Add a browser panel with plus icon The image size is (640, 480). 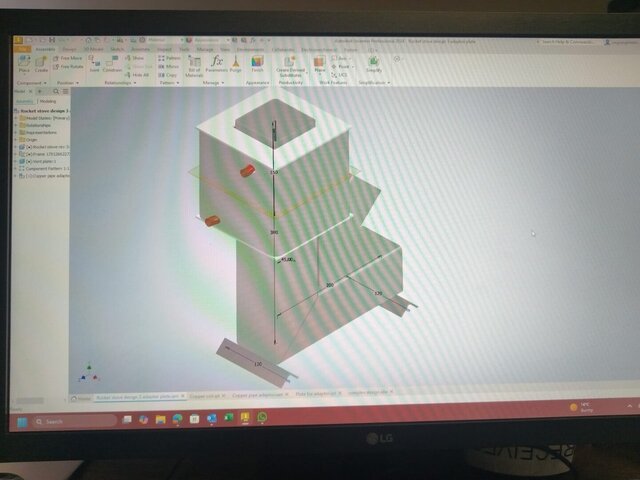coord(40,91)
